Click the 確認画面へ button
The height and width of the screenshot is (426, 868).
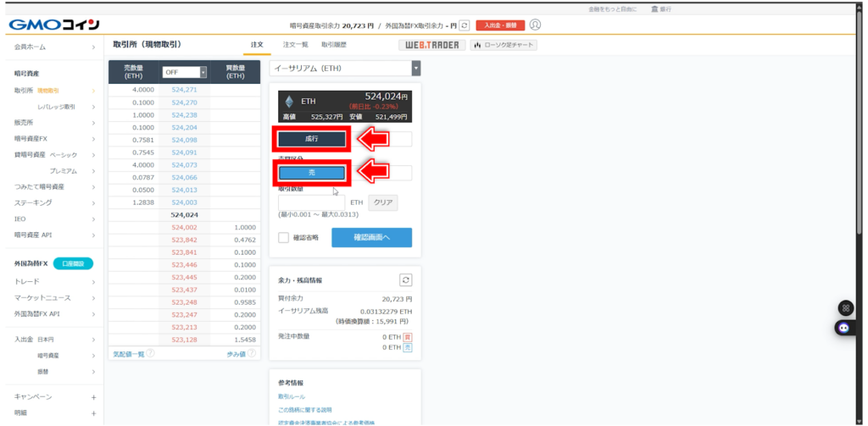point(371,238)
